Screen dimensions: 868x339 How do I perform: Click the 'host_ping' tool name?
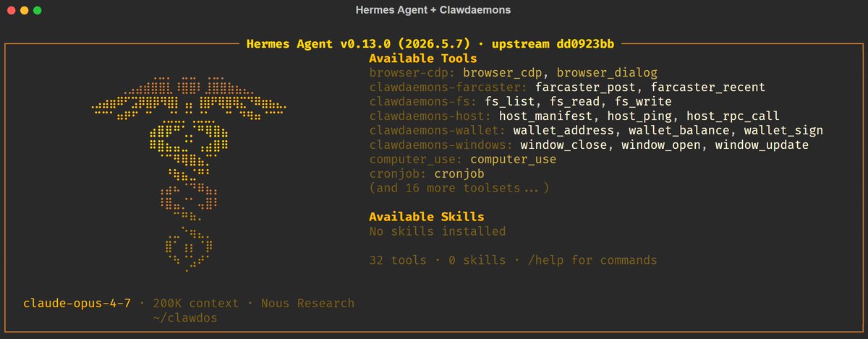point(639,116)
